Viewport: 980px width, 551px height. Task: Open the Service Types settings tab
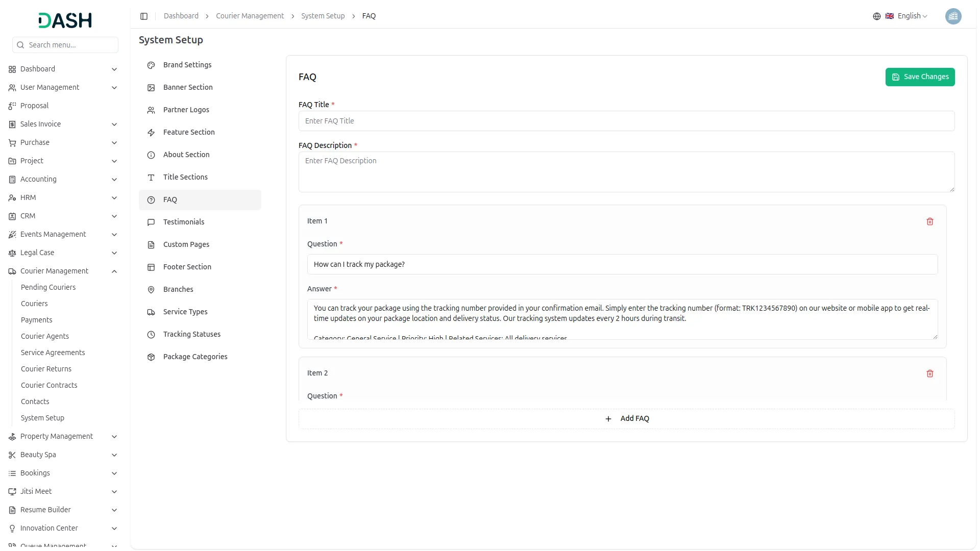point(185,312)
